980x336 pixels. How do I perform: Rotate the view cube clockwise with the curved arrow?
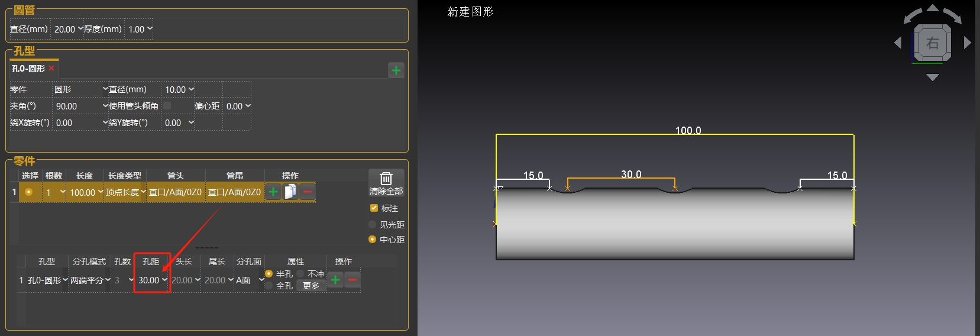point(952,15)
